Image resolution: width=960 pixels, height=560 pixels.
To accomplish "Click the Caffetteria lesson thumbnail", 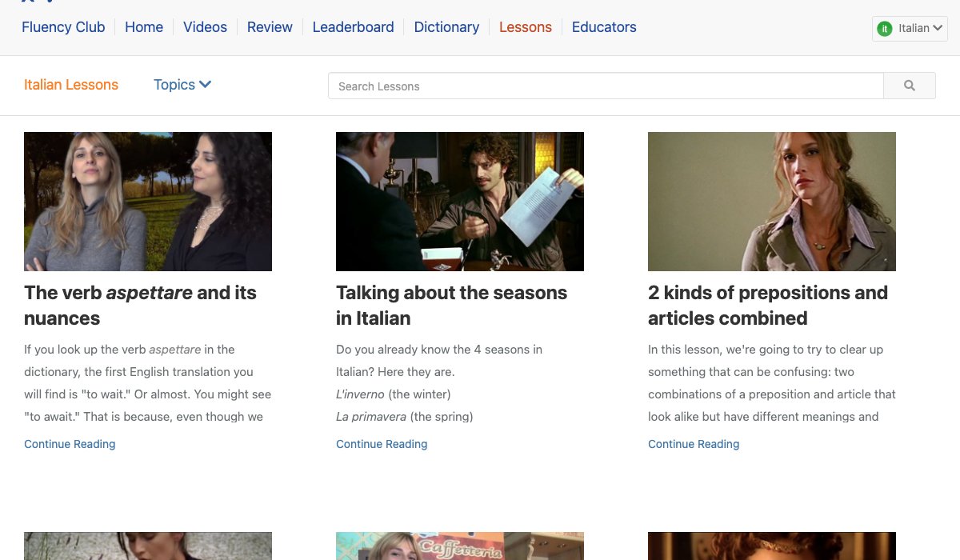I will (460, 546).
